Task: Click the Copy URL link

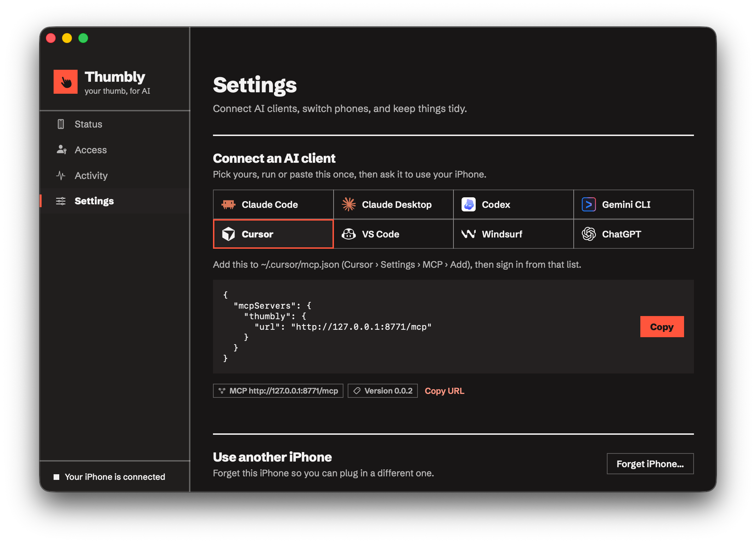Action: point(444,391)
